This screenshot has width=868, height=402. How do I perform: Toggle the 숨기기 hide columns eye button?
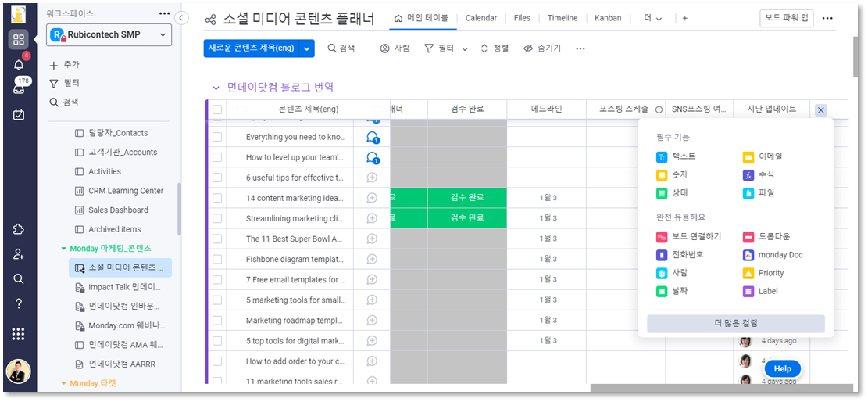point(542,48)
